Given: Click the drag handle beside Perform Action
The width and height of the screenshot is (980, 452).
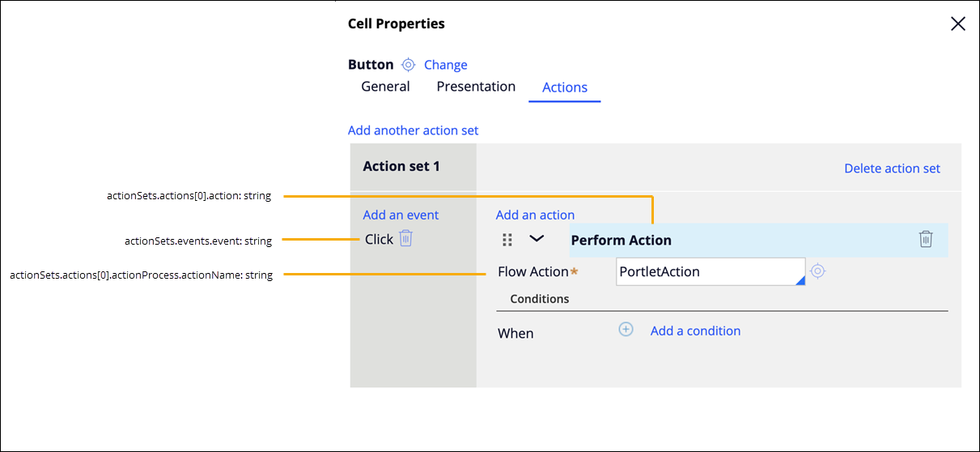Looking at the screenshot, I should (507, 240).
